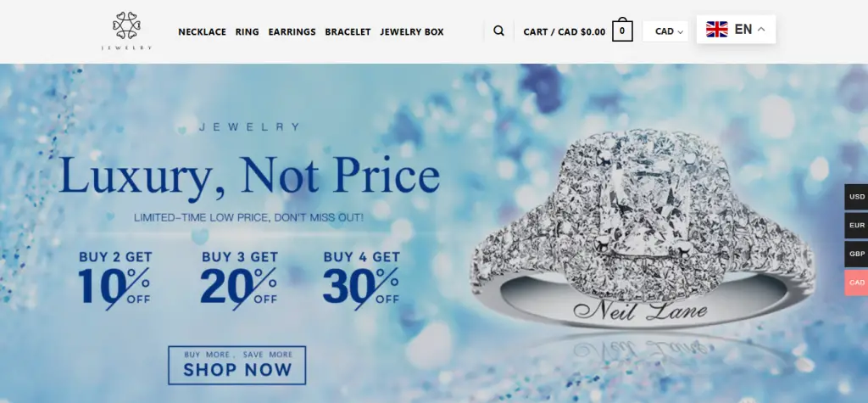Select the highlighted CAD side currency tab
The height and width of the screenshot is (403, 868).
[856, 283]
